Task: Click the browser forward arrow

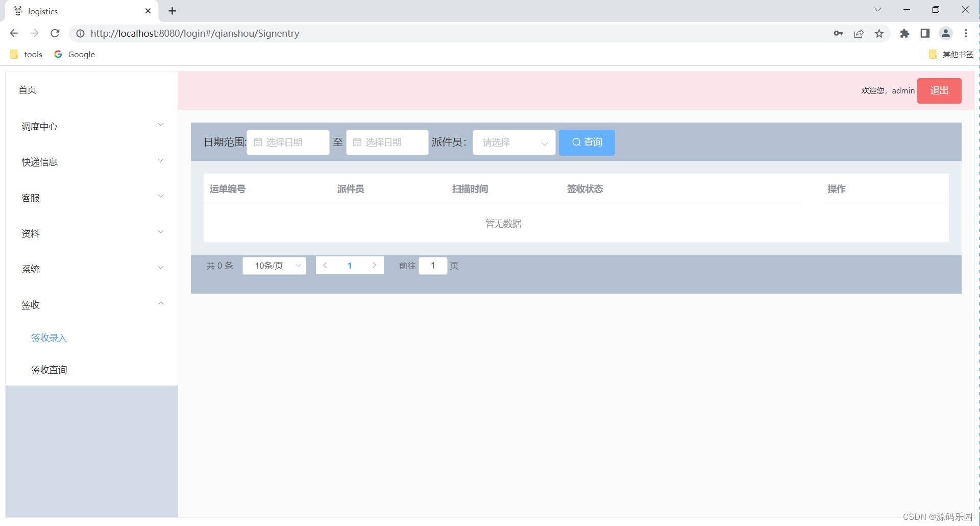Action: pos(34,33)
